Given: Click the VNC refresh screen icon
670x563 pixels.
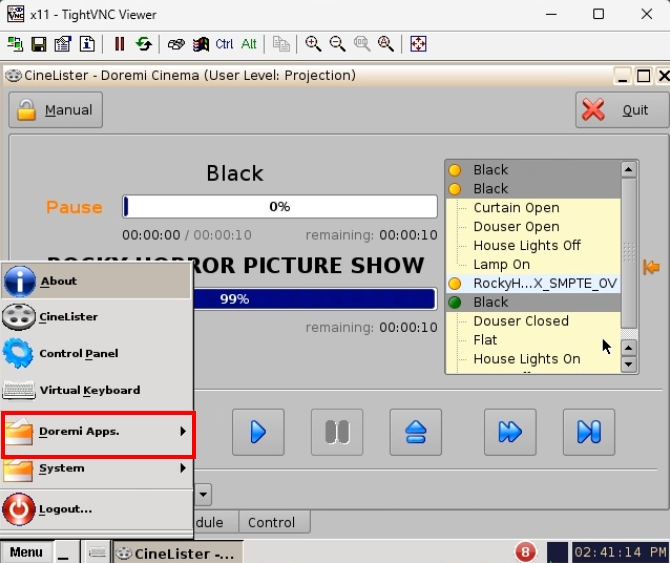Looking at the screenshot, I should pos(144,44).
